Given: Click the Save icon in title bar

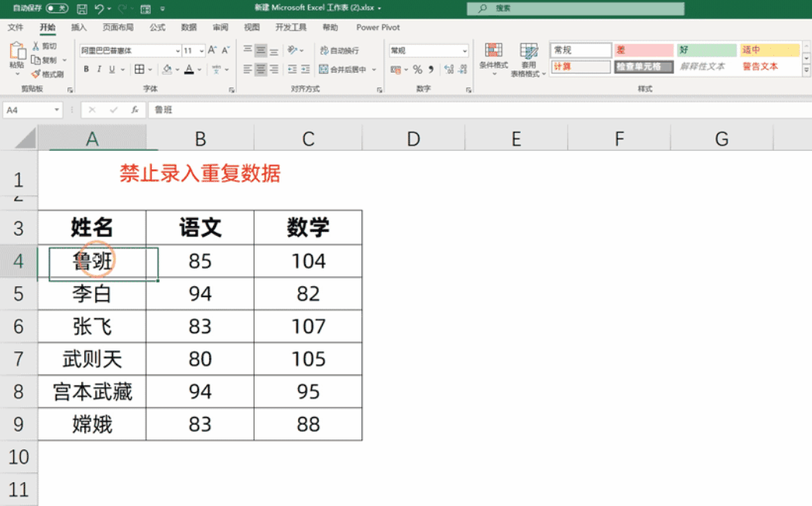Looking at the screenshot, I should coord(82,9).
